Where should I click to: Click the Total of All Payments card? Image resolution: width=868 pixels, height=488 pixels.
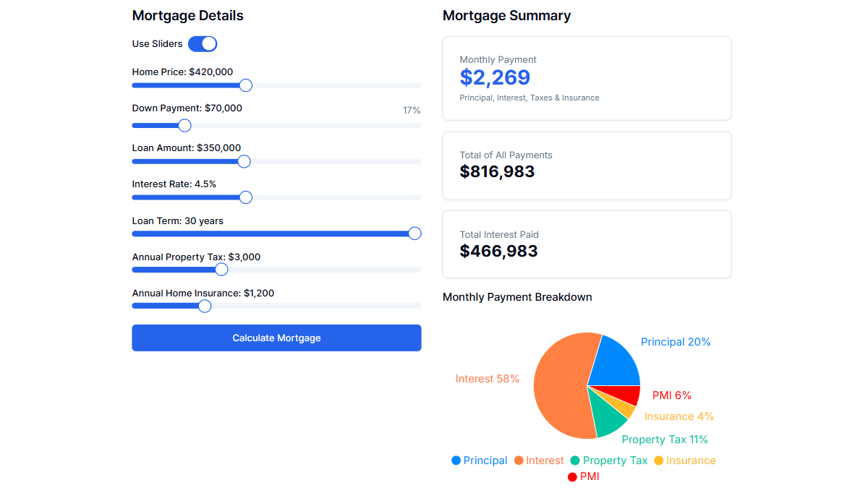[587, 165]
